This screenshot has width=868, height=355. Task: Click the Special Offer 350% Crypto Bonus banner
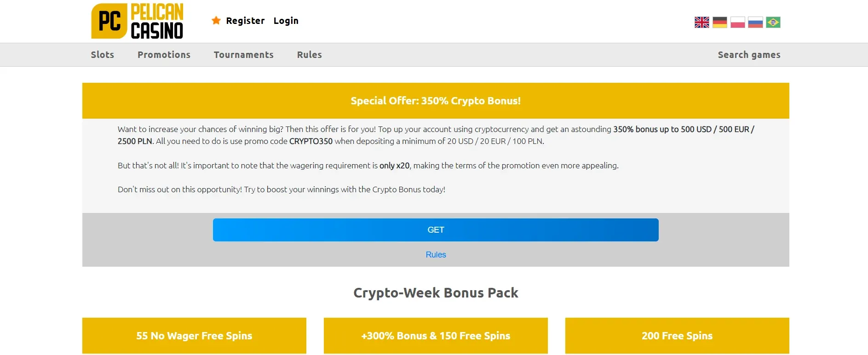point(436,101)
